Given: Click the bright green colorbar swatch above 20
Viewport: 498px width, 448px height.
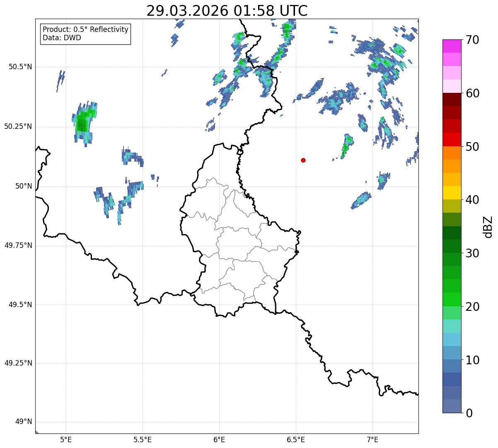Looking at the screenshot, I should [452, 300].
